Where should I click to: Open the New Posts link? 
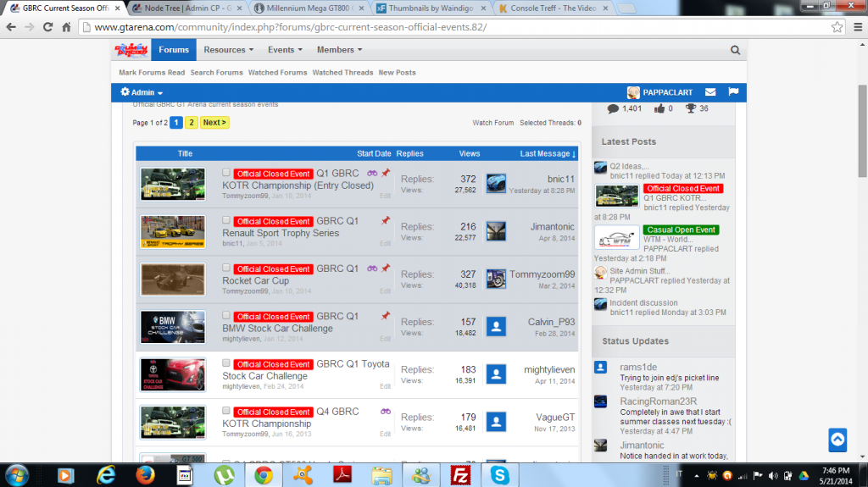(x=397, y=73)
